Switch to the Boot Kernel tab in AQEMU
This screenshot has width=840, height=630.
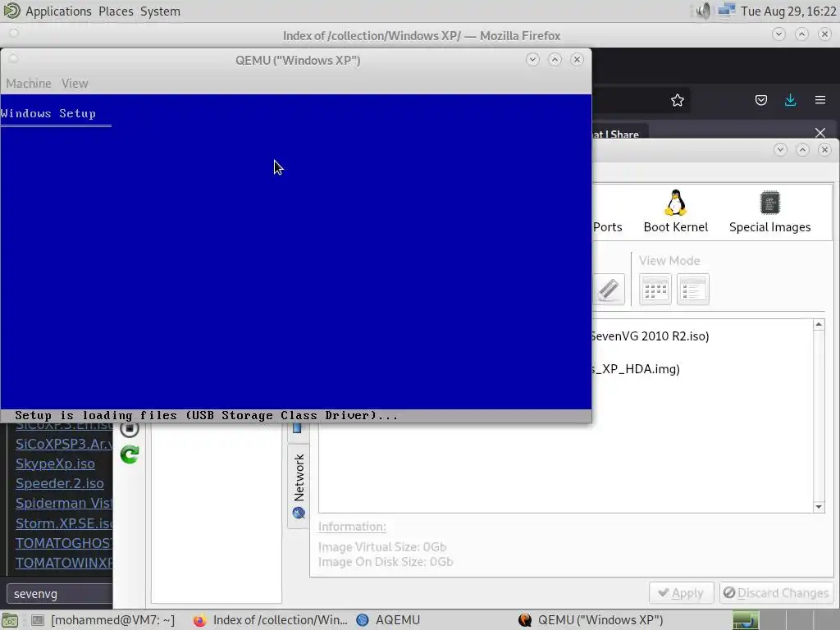676,211
